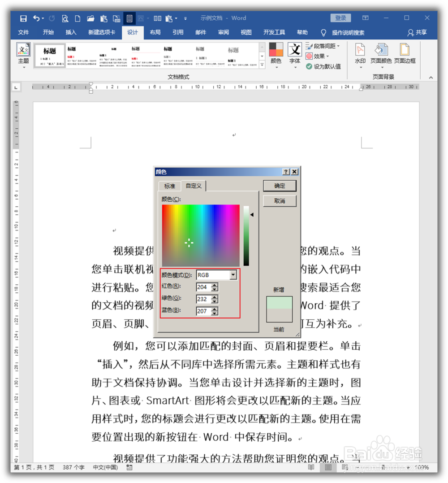Click the 水印 (Watermark) icon
Screen dimensions: 448x483
(360, 54)
